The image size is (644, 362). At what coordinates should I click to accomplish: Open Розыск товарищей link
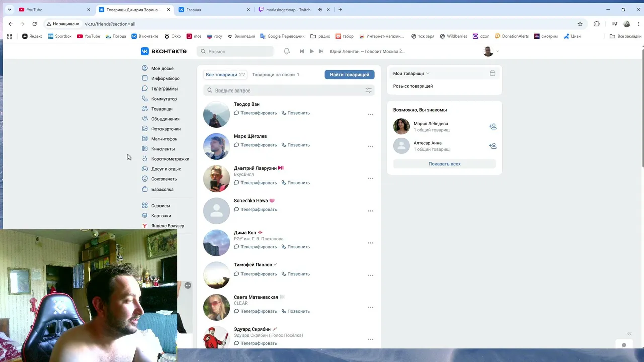[x=413, y=86]
